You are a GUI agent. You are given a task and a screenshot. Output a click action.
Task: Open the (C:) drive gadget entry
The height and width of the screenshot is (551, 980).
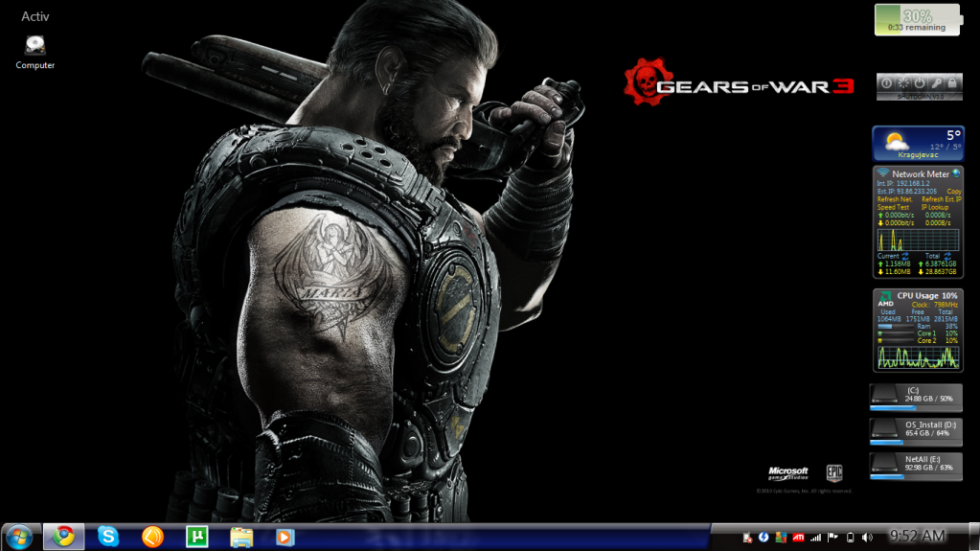click(916, 397)
